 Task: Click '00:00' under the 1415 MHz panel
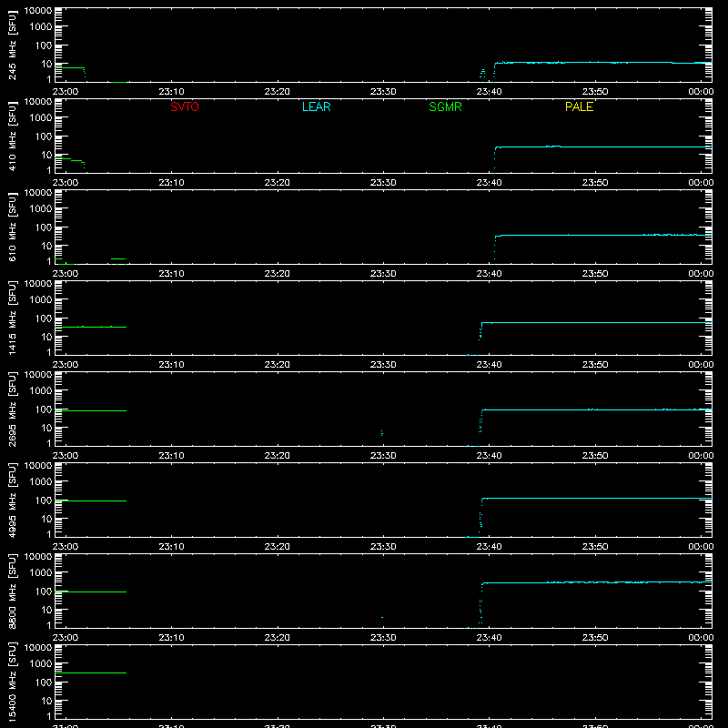[x=701, y=365]
